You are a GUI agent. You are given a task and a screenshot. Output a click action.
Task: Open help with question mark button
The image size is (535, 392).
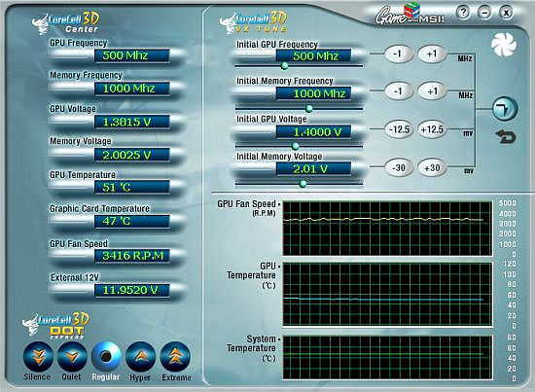coord(463,13)
